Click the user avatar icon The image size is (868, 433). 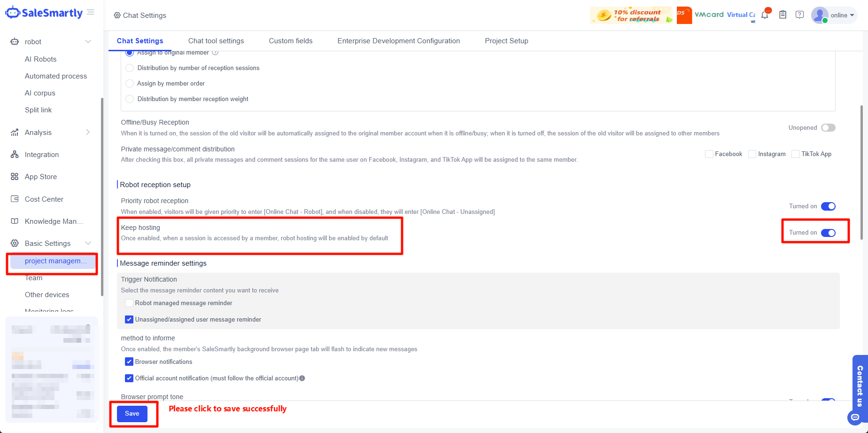point(820,15)
